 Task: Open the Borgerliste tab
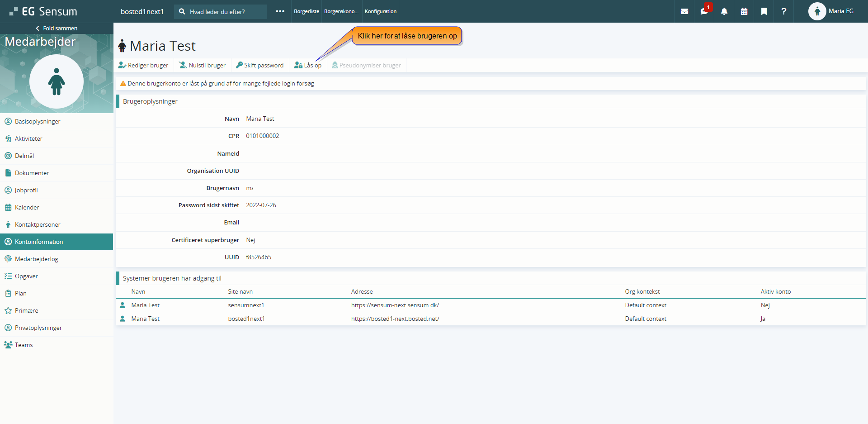tap(307, 11)
